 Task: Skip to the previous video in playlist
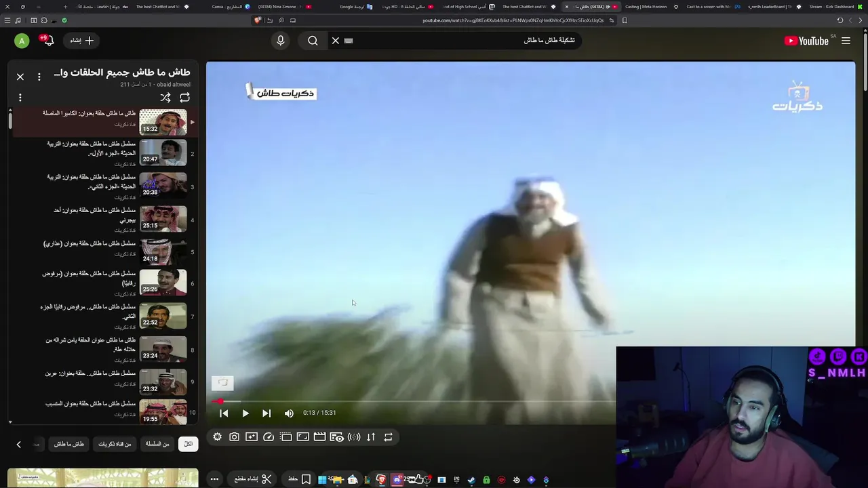click(224, 413)
